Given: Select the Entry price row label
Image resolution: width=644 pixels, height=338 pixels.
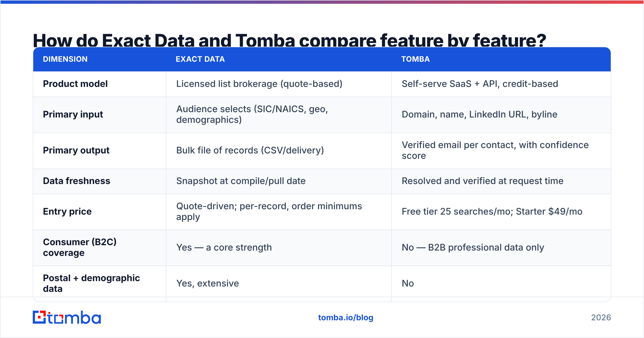Looking at the screenshot, I should coord(67,212).
